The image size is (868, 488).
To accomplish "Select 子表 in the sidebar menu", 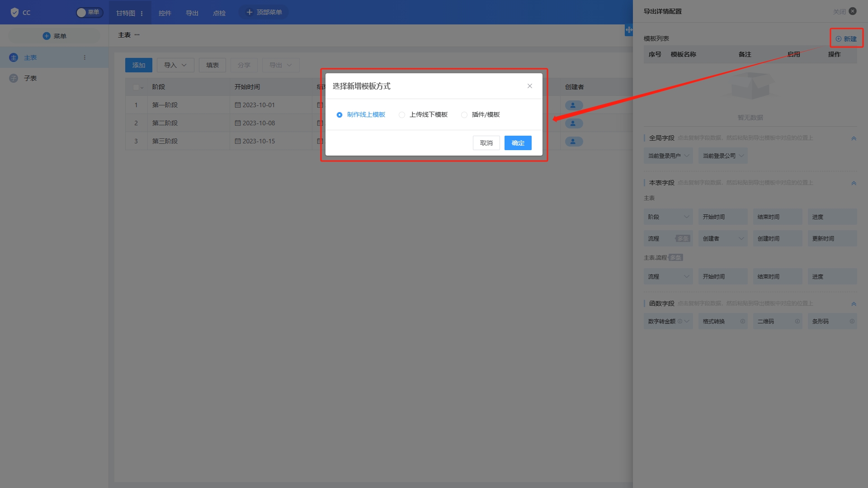I will pos(54,78).
